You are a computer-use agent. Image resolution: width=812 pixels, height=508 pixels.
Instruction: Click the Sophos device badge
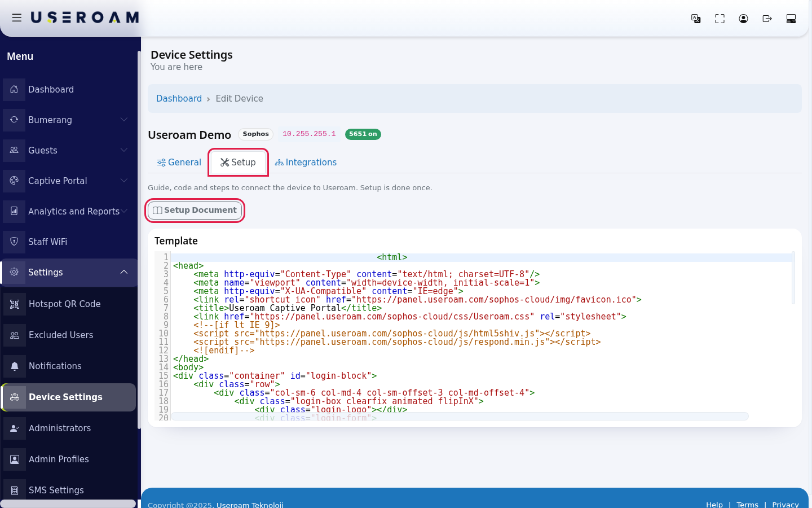click(255, 134)
